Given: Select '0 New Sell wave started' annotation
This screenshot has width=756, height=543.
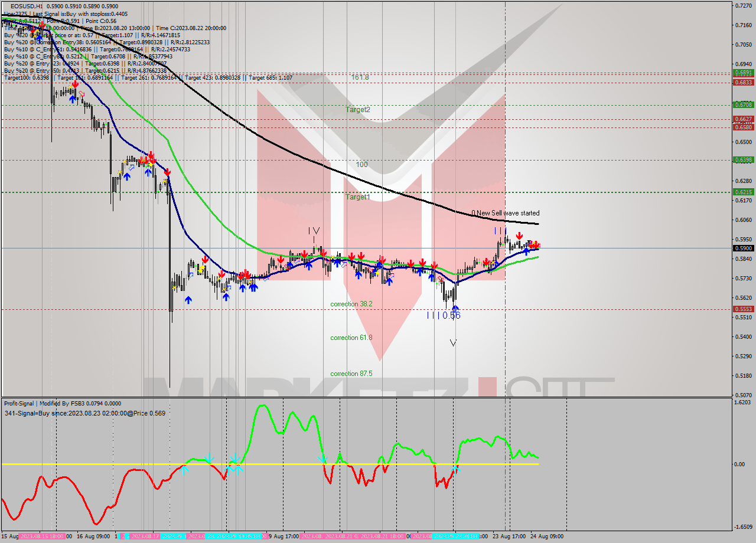Looking at the screenshot, I should click(506, 213).
